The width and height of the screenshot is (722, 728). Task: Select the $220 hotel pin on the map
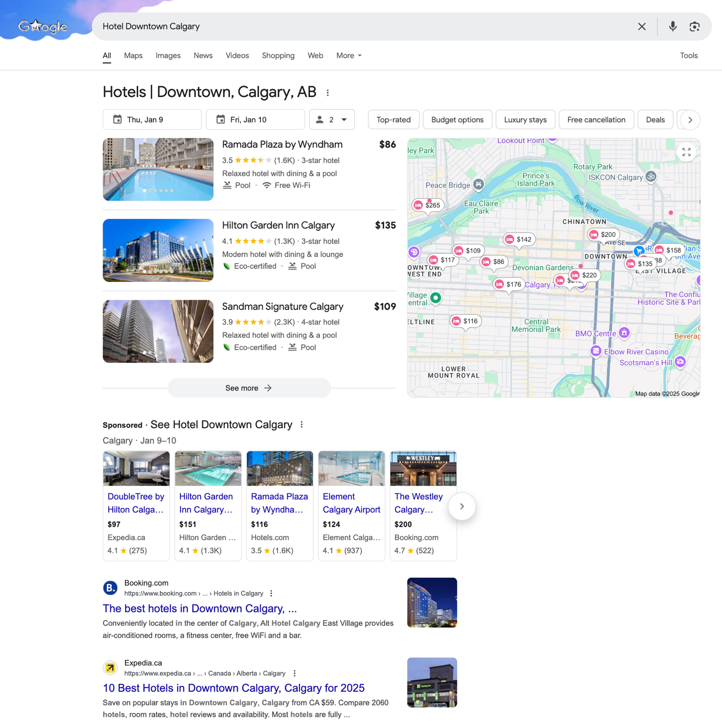(584, 275)
